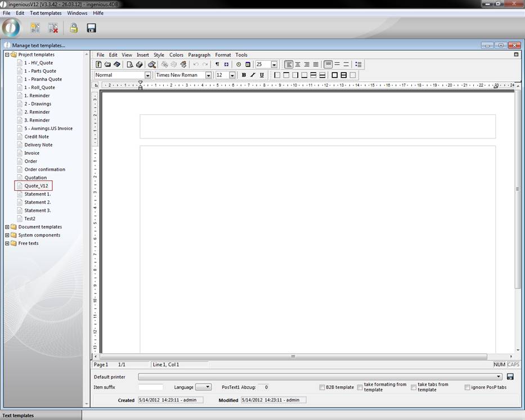This screenshot has width=525, height=420.
Task: Click the delete template icon with red X
Action: tap(53, 28)
